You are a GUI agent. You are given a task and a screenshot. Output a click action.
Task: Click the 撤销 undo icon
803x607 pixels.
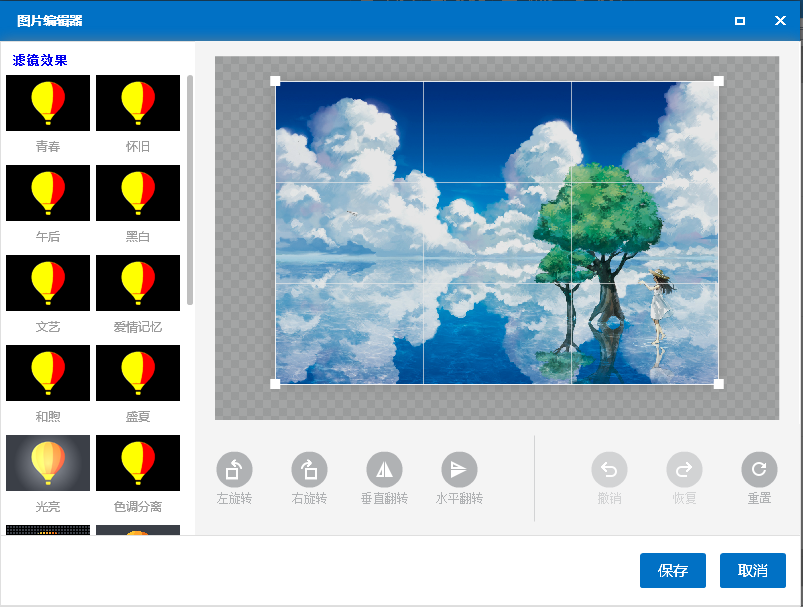pos(609,469)
